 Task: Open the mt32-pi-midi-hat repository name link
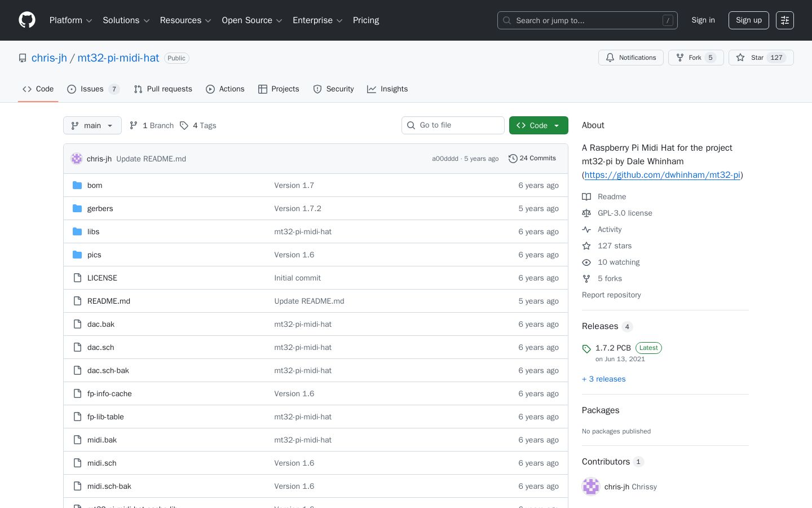tap(118, 58)
